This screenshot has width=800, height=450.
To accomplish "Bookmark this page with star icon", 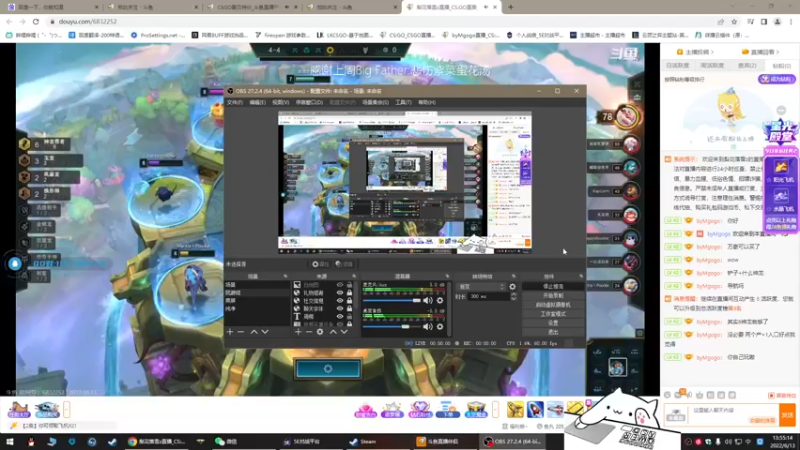I will 734,21.
